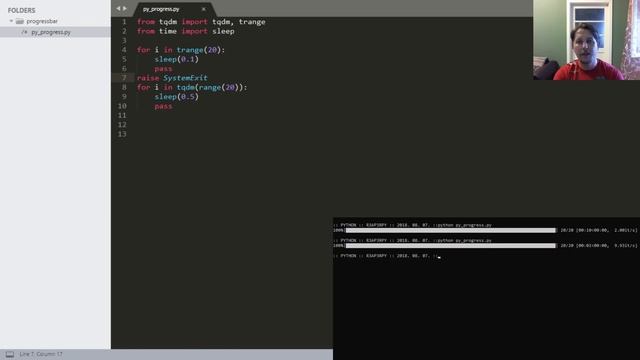
Task: Click 'from tqdm import tqdm, trange' line
Action: tap(201, 22)
